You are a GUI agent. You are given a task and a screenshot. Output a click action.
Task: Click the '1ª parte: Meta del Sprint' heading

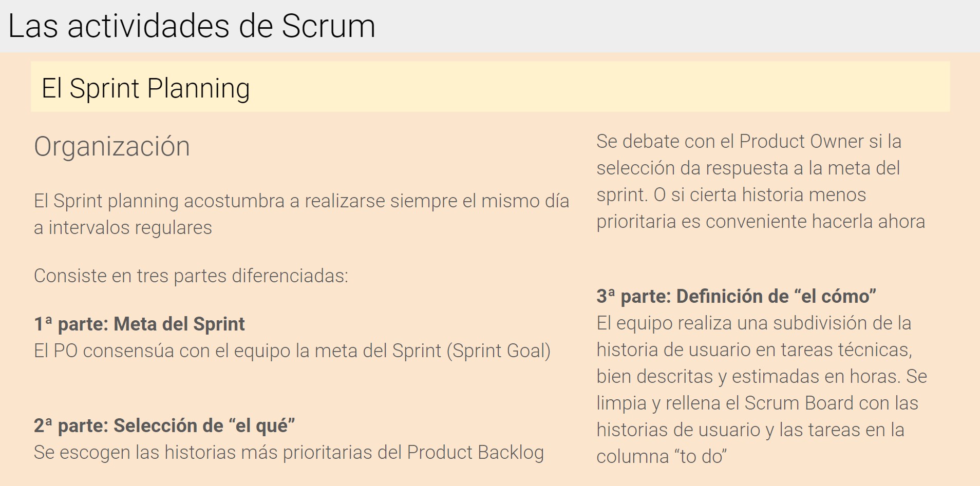tap(139, 324)
